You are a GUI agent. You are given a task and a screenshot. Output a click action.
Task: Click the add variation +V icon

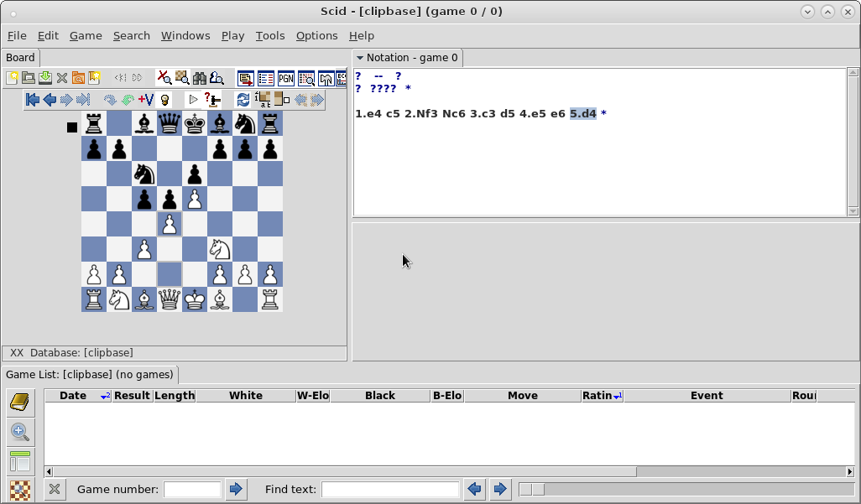coord(145,99)
